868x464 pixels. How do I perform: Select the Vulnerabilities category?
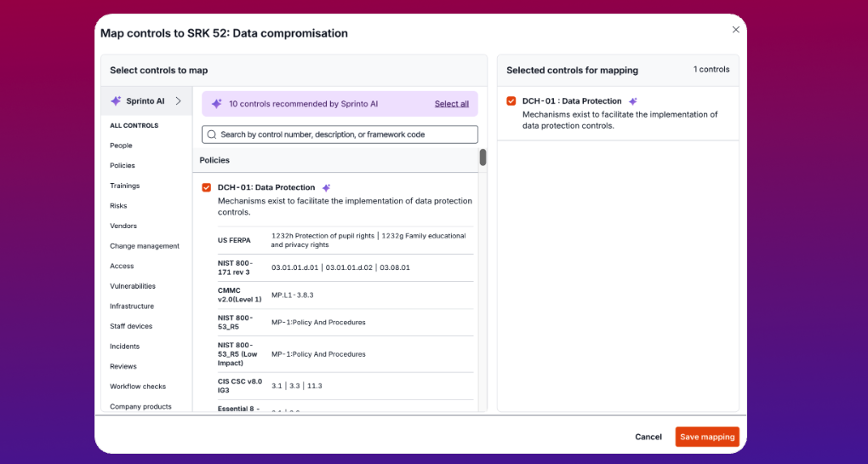point(133,286)
